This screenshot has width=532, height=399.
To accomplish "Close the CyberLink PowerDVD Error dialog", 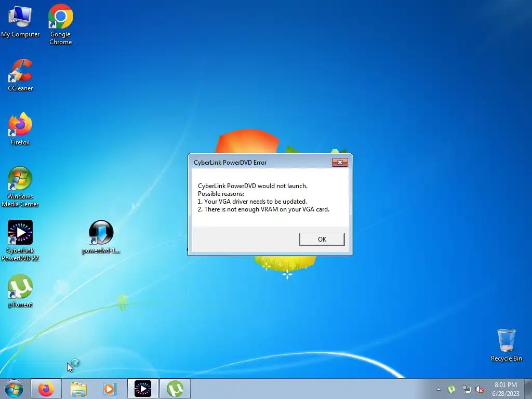I will point(340,163).
